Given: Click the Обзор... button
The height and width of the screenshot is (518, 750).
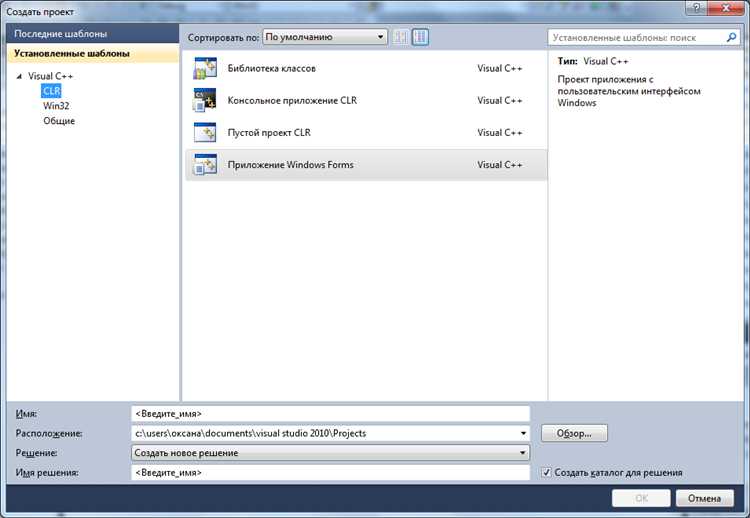Looking at the screenshot, I should 574,433.
